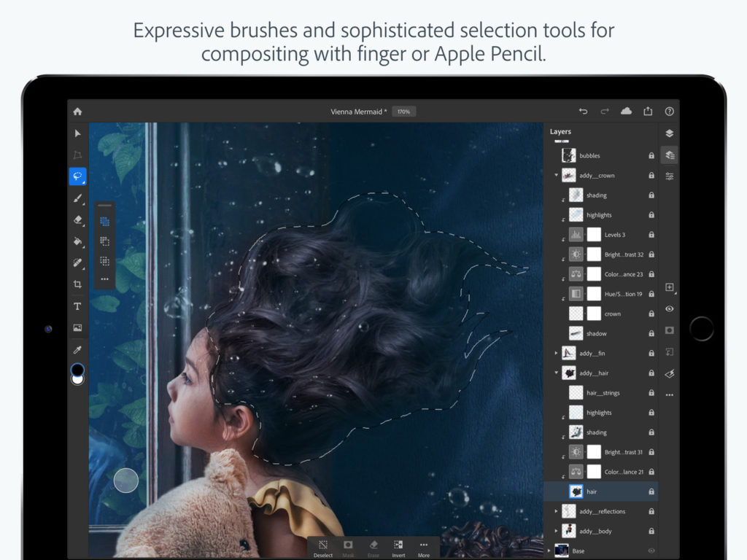Open the More options menu
Viewport: 747px width, 560px height.
coord(424,547)
